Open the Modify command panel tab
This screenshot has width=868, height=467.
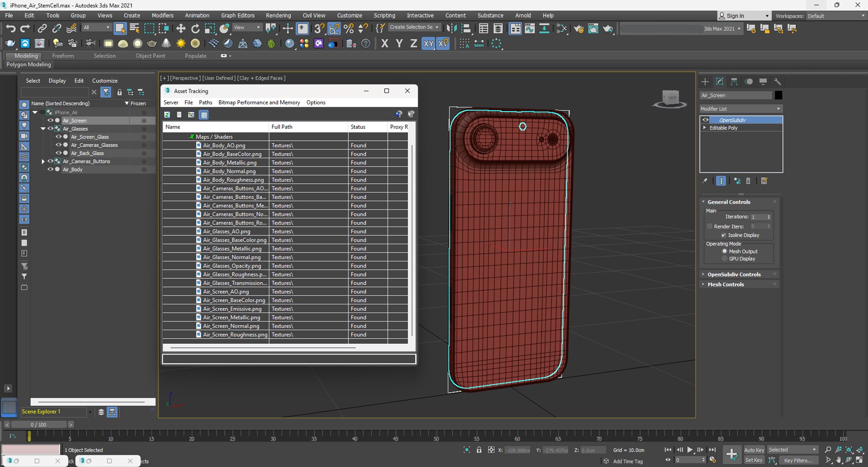point(720,82)
